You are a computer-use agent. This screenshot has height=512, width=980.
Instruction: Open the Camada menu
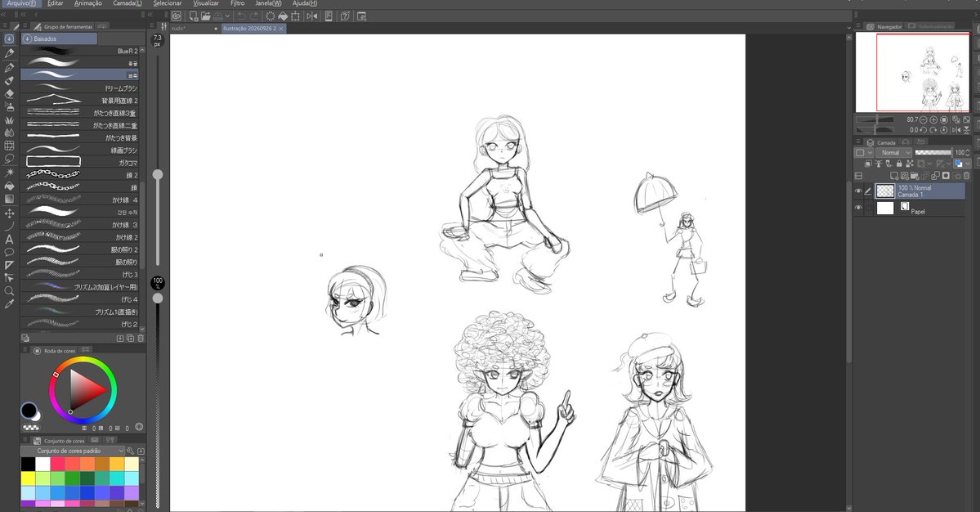(127, 3)
